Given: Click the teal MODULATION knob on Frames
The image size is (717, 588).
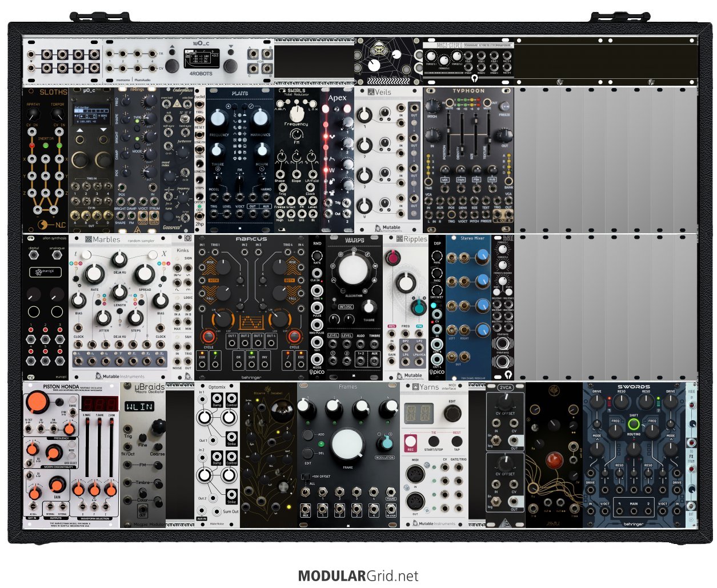Looking at the screenshot, I should (386, 443).
